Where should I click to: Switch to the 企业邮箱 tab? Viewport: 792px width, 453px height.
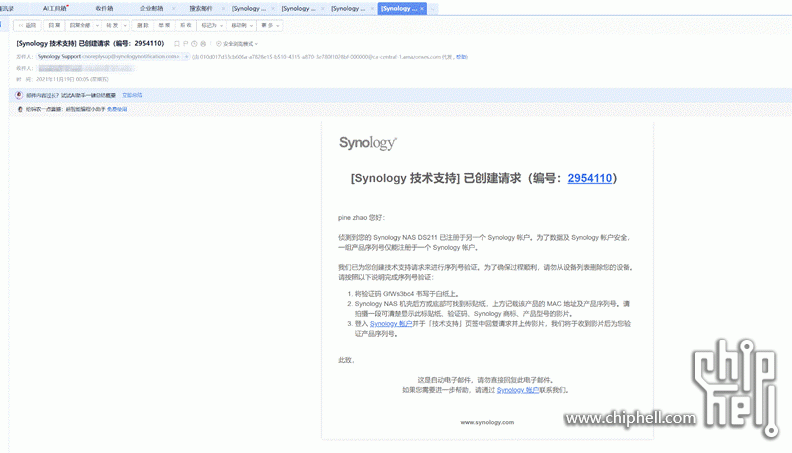152,9
